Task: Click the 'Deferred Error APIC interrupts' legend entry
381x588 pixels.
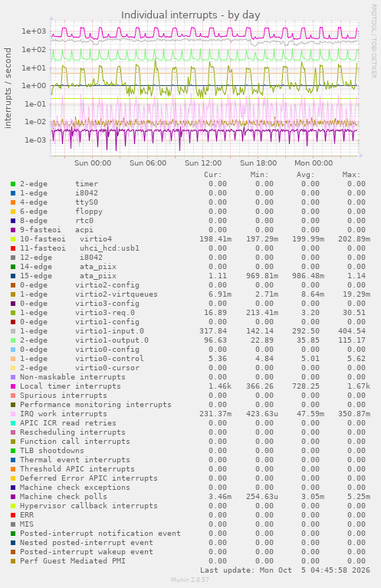Action: pos(89,478)
